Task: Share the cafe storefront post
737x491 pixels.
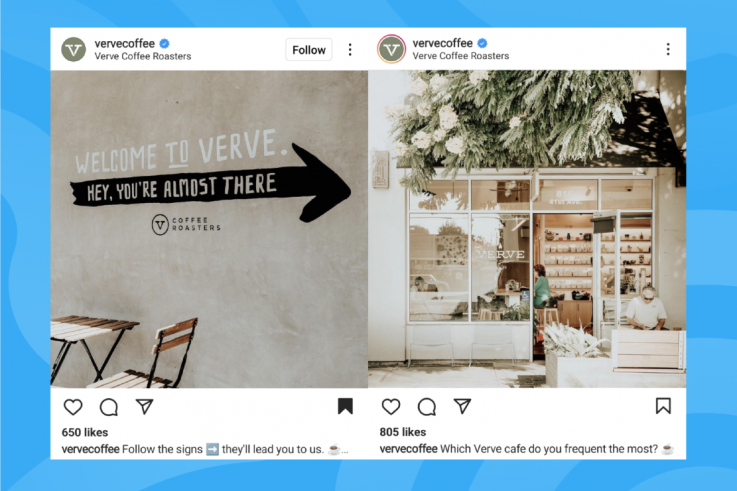Action: [x=463, y=406]
